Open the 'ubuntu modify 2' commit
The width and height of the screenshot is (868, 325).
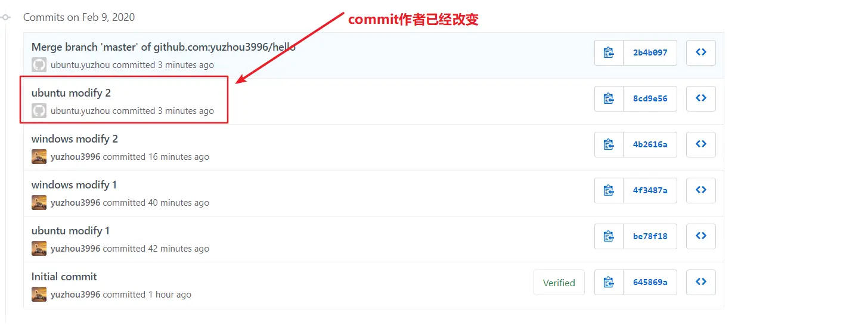pos(71,93)
